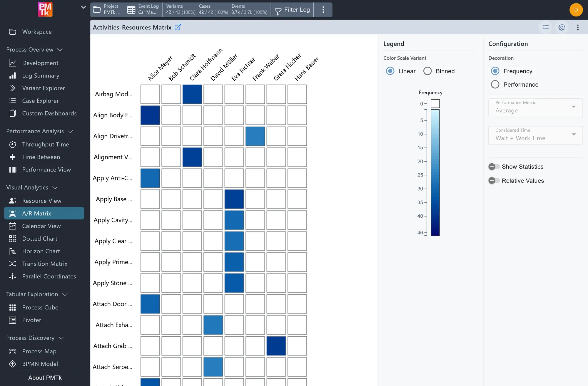Click the PMTk logo icon

coord(45,9)
